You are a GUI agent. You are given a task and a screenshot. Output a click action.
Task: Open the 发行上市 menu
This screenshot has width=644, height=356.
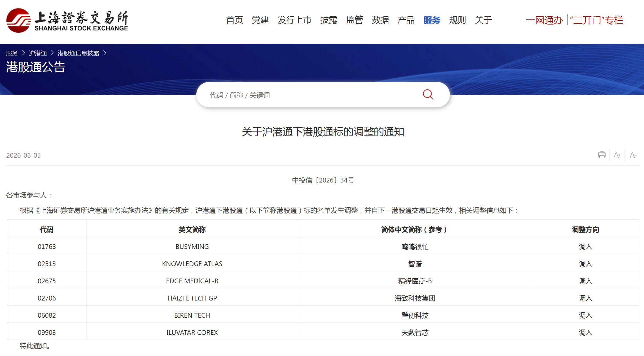294,20
